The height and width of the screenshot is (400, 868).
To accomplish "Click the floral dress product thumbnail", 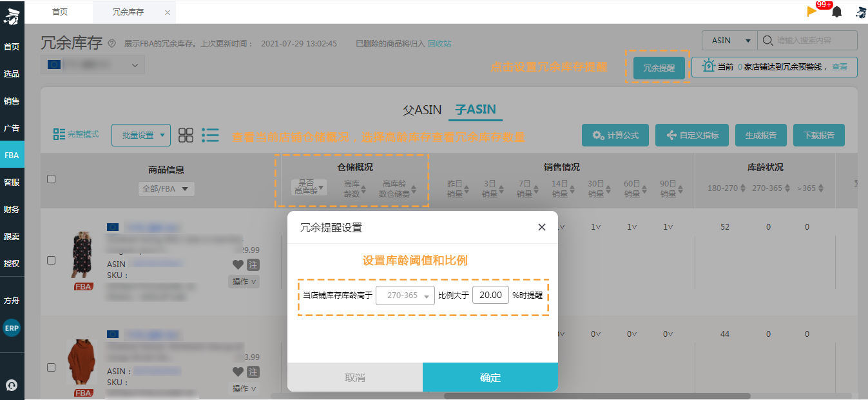I will tap(83, 256).
